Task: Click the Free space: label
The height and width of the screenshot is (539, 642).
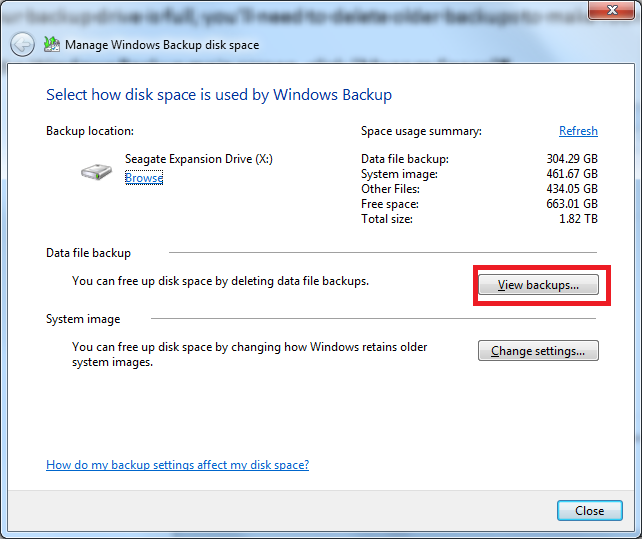Action: (390, 204)
